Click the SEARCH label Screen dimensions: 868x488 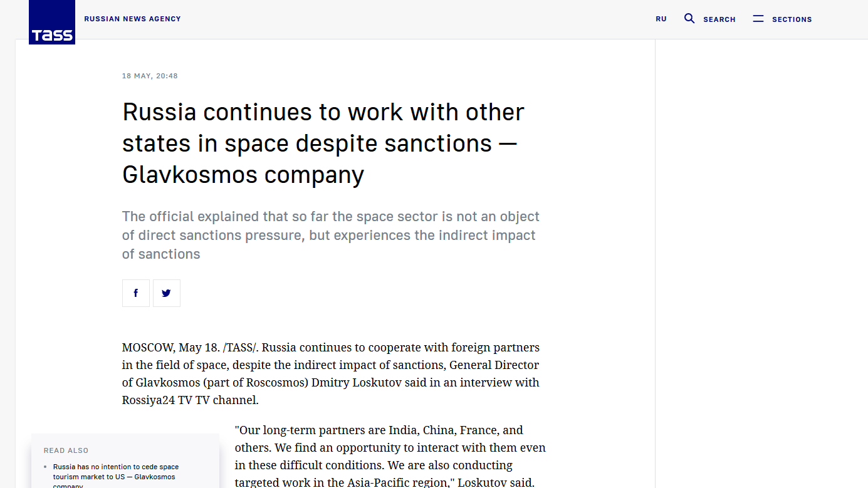(719, 19)
